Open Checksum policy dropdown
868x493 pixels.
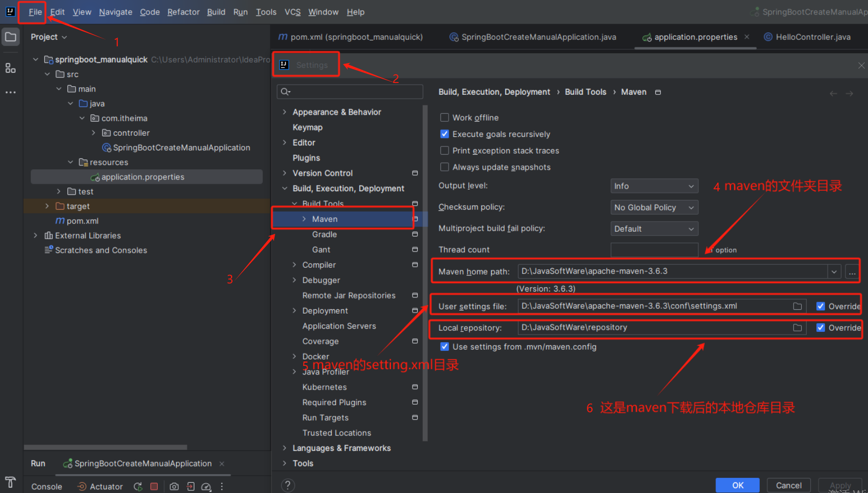click(x=654, y=207)
